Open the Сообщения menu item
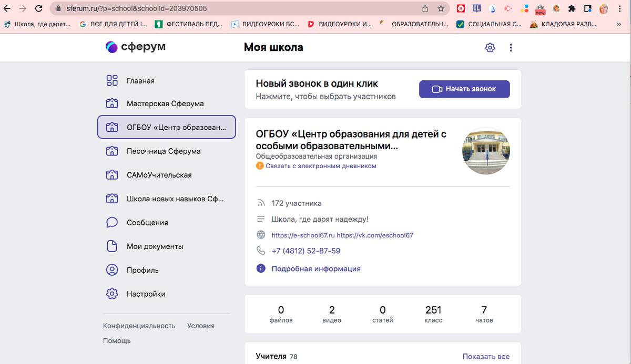631x364 pixels. click(167, 223)
